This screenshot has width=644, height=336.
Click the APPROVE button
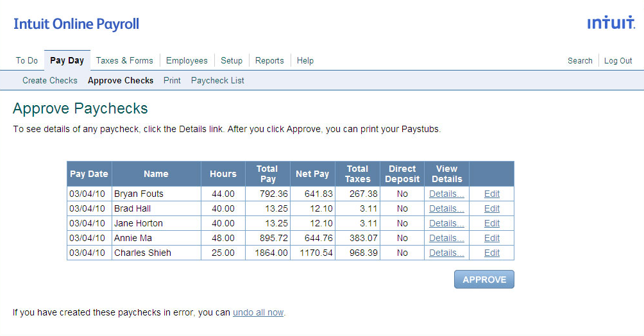click(484, 280)
